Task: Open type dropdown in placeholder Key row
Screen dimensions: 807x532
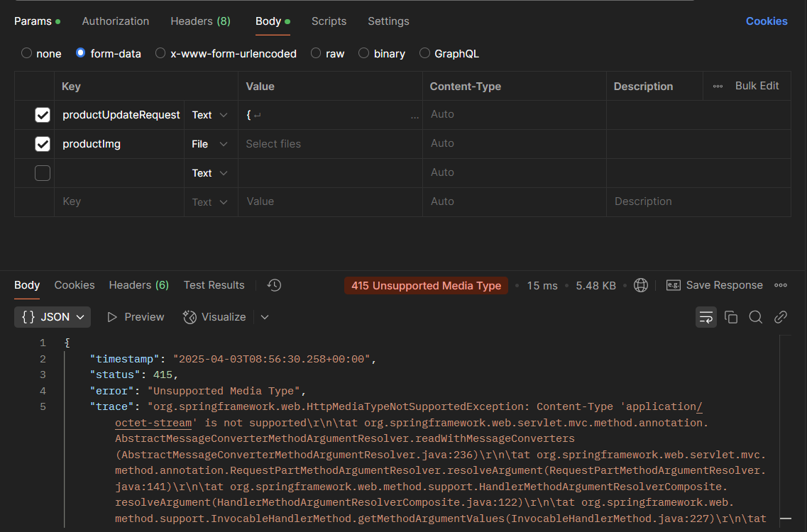Action: [210, 202]
